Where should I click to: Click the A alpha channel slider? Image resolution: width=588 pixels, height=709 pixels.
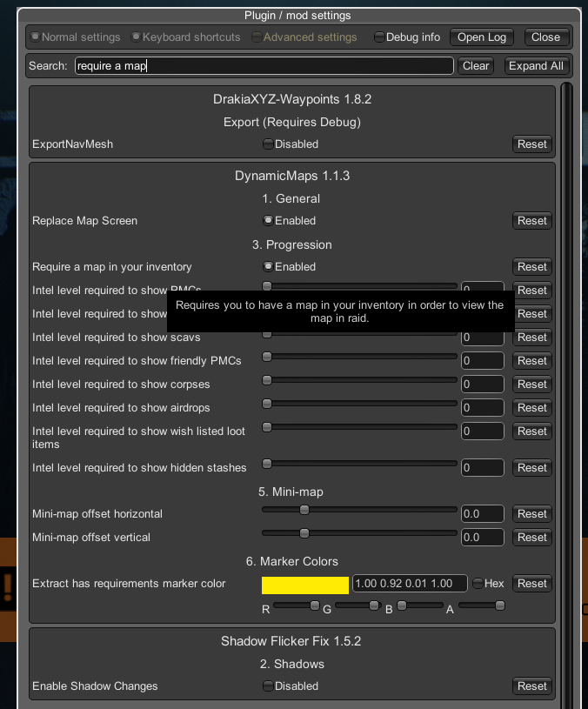482,605
